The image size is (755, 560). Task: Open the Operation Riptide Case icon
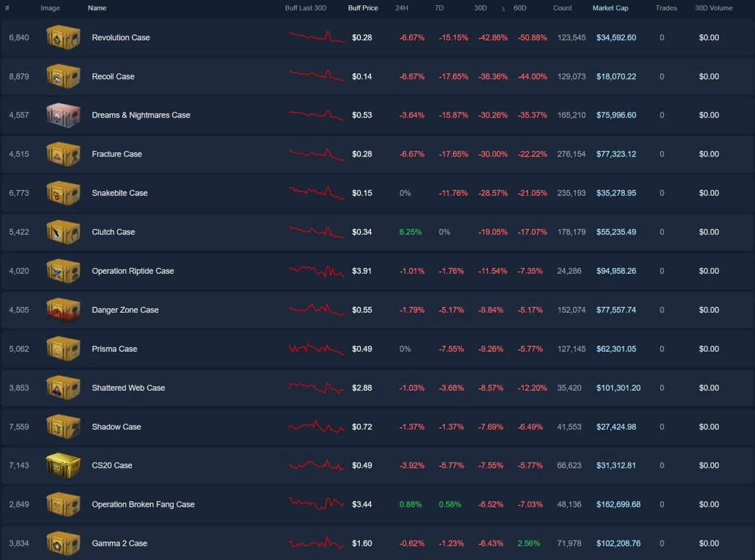[63, 271]
